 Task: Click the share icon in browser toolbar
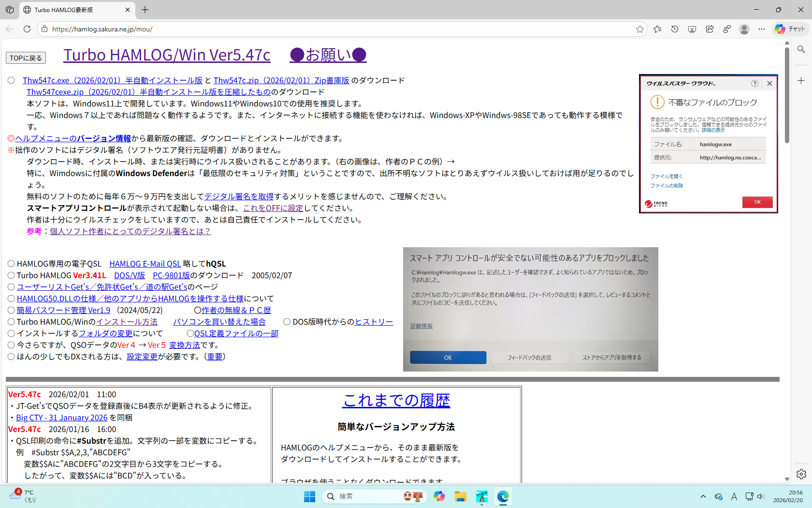710,29
